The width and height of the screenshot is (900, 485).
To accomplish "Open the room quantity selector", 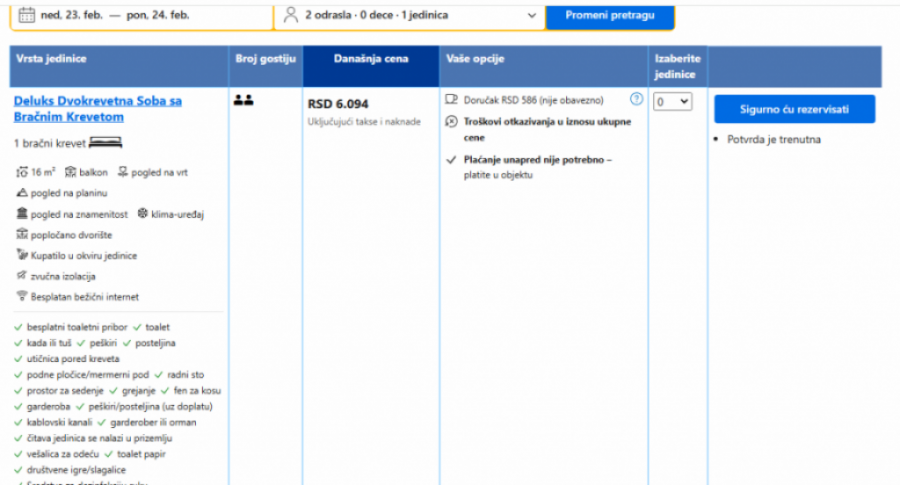I will coord(672,101).
